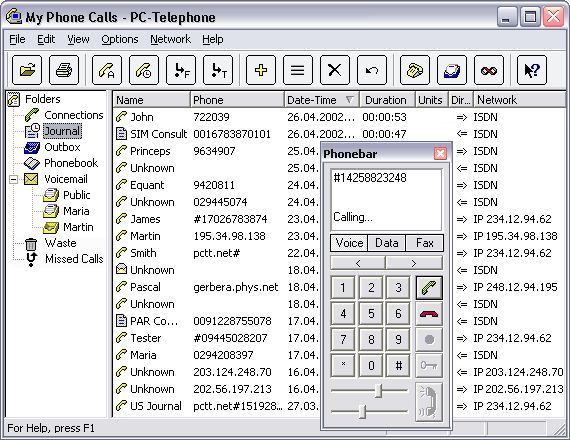The width and height of the screenshot is (570, 440).
Task: Click the printer toolbar icon
Action: click(x=64, y=70)
